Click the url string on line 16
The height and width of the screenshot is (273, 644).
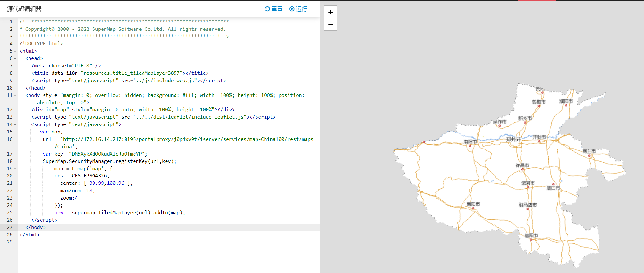click(187, 143)
